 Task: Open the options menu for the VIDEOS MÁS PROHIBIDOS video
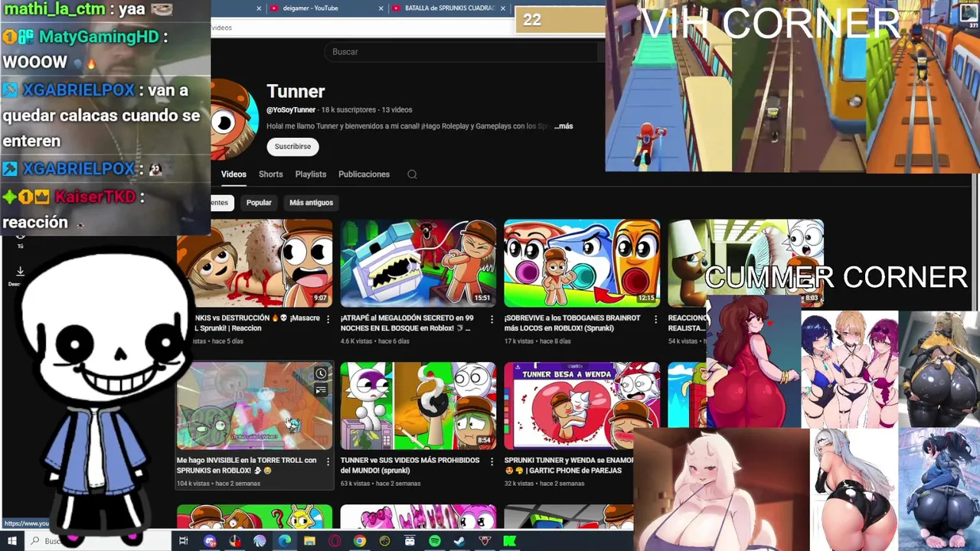[492, 461]
